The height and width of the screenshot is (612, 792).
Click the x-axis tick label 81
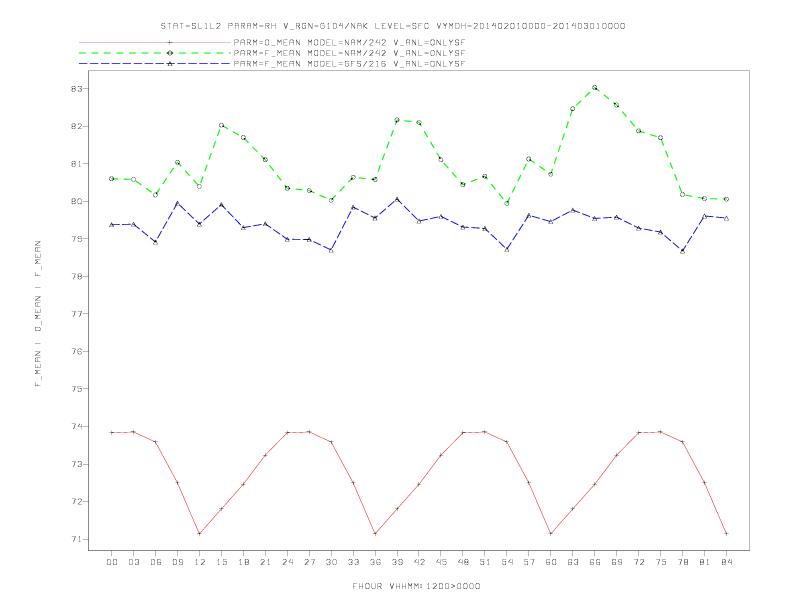[705, 562]
